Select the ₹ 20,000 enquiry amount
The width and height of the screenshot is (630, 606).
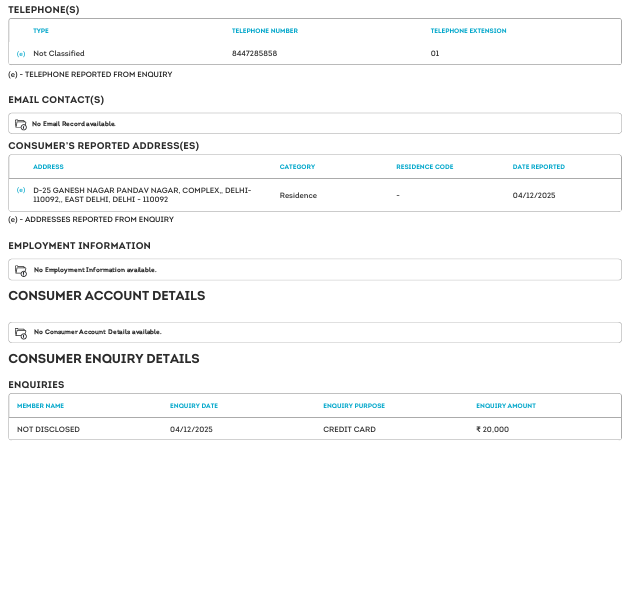[492, 429]
